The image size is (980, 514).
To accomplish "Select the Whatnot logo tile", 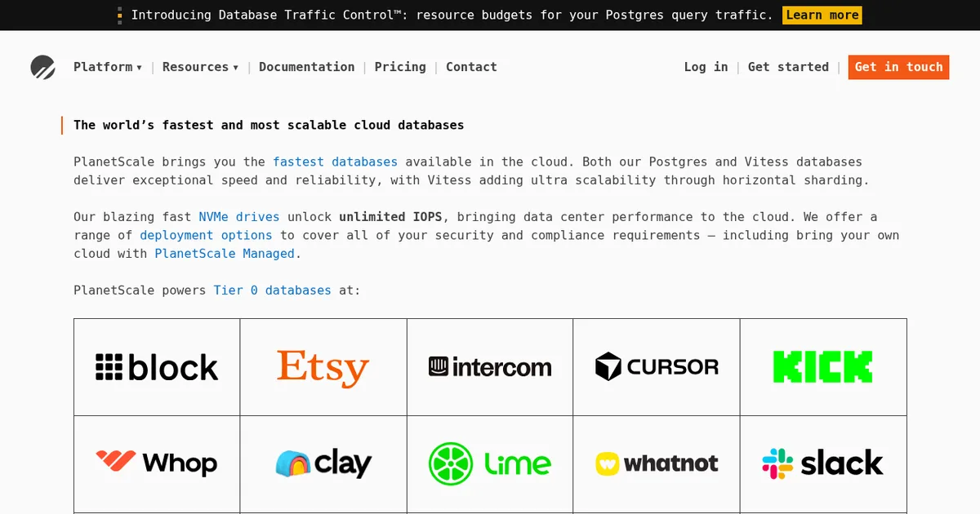I will pyautogui.click(x=657, y=463).
